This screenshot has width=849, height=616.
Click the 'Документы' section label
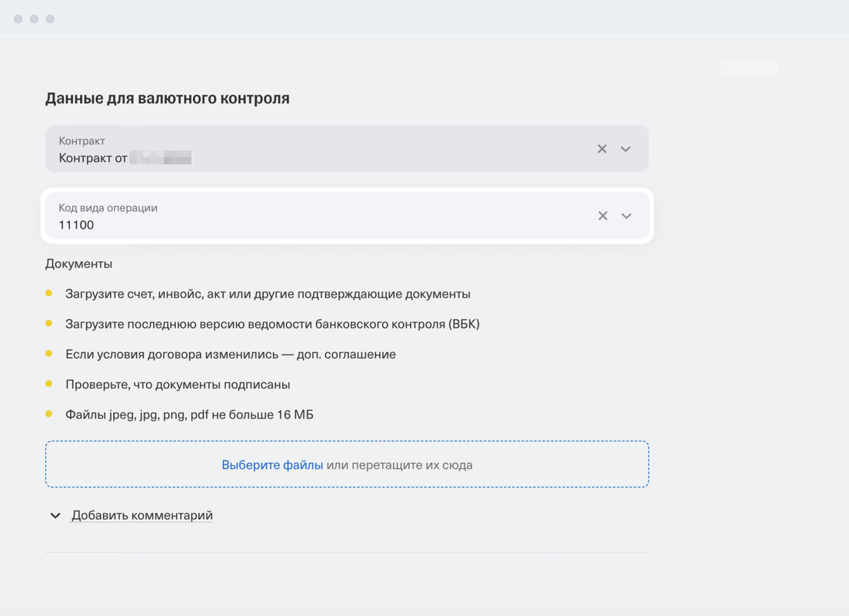pos(78,264)
